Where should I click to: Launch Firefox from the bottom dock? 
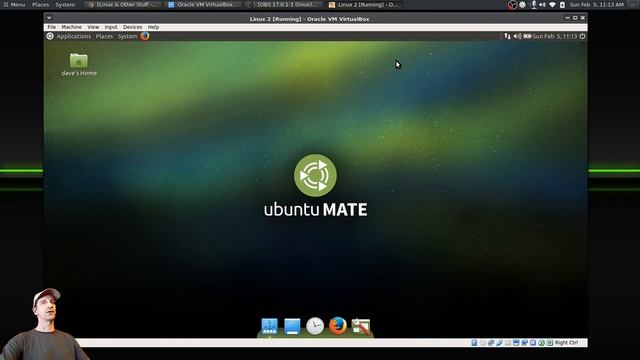pos(338,326)
